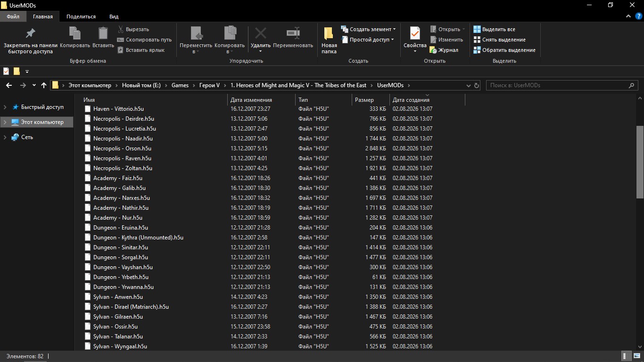Expand the Этот компьютер tree node
This screenshot has height=362, width=644.
pyautogui.click(x=5, y=122)
